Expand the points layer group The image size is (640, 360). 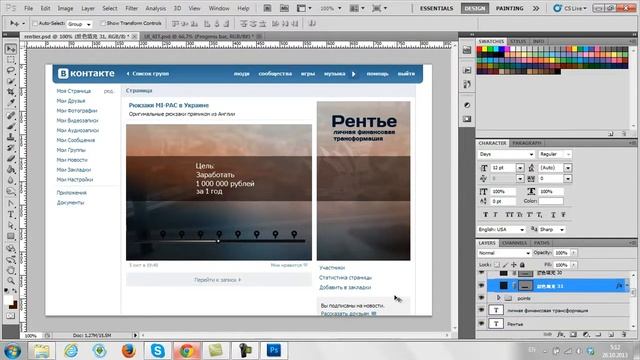point(498,298)
